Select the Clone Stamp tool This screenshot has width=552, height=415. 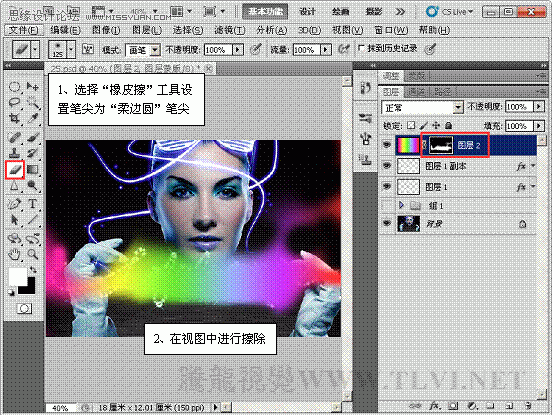[14, 153]
